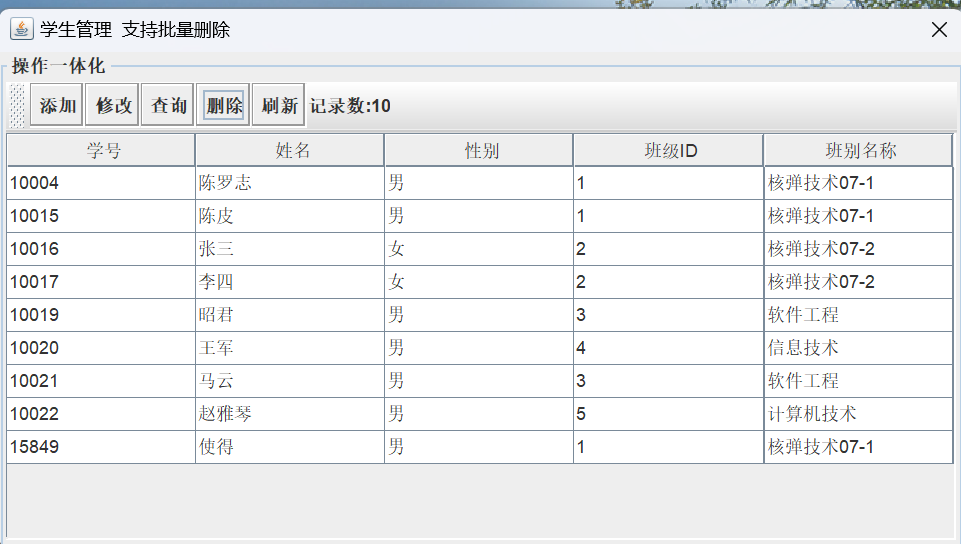961x544 pixels.
Task: Click the 记录数:10 record count label
Action: [350, 106]
